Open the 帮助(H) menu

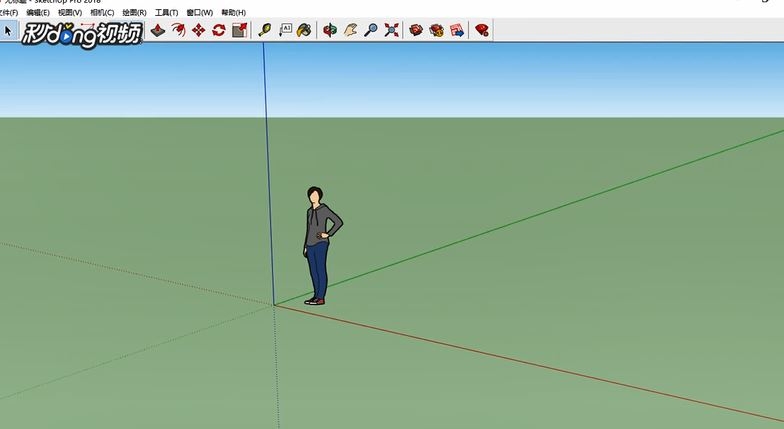pos(234,12)
